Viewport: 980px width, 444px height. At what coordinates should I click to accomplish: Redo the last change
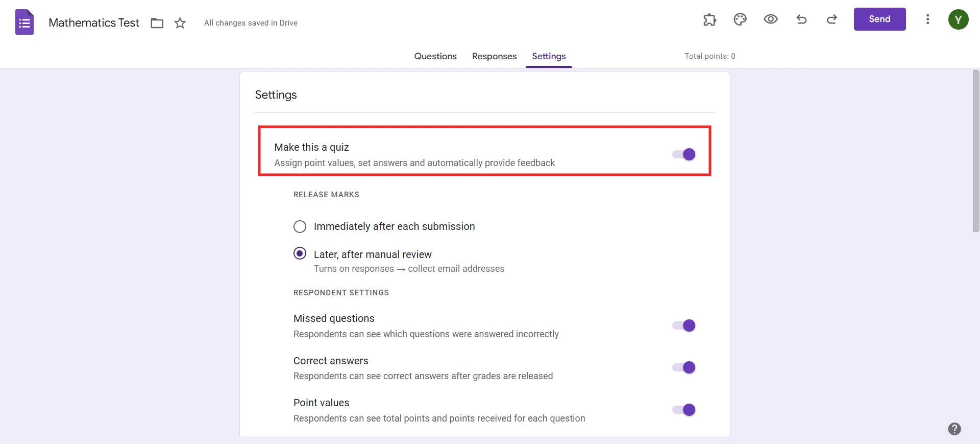[x=831, y=19]
